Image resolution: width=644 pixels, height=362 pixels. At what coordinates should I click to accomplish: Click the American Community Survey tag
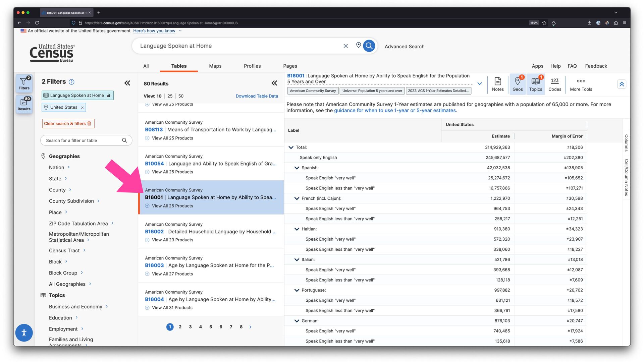[x=313, y=91]
